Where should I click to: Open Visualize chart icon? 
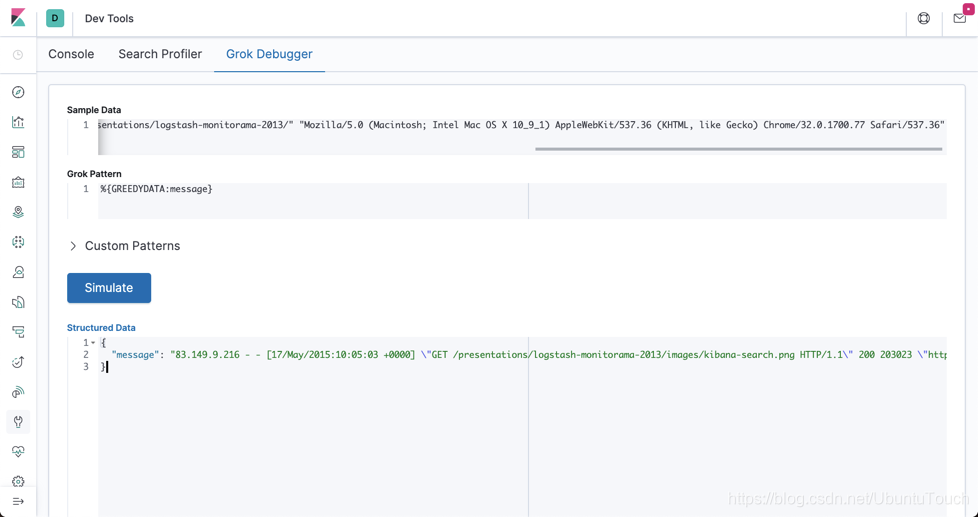click(18, 122)
